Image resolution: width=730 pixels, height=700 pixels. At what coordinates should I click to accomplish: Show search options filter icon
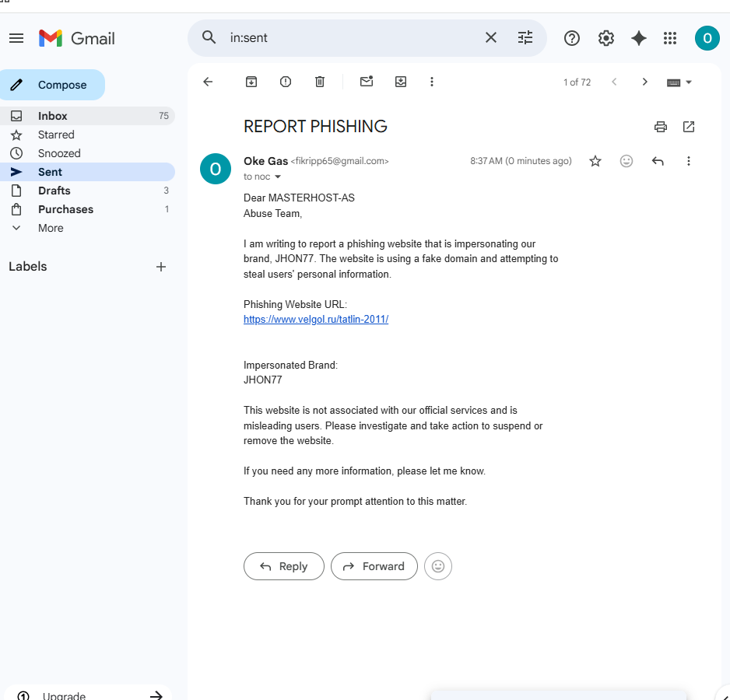(525, 37)
